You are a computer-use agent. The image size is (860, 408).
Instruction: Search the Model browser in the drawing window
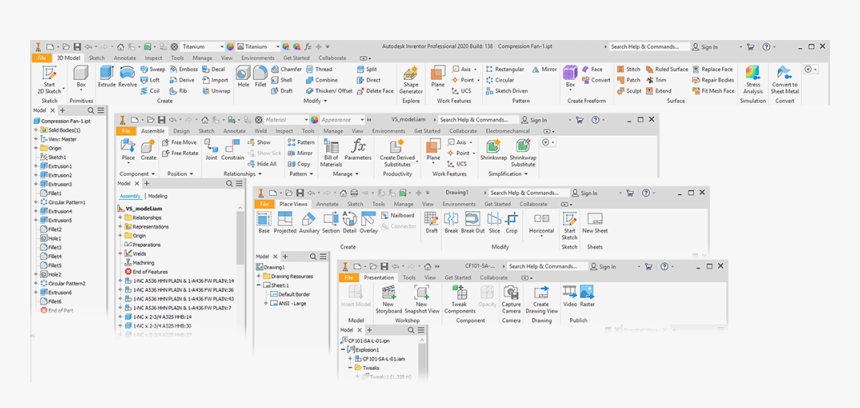pyautogui.click(x=313, y=257)
